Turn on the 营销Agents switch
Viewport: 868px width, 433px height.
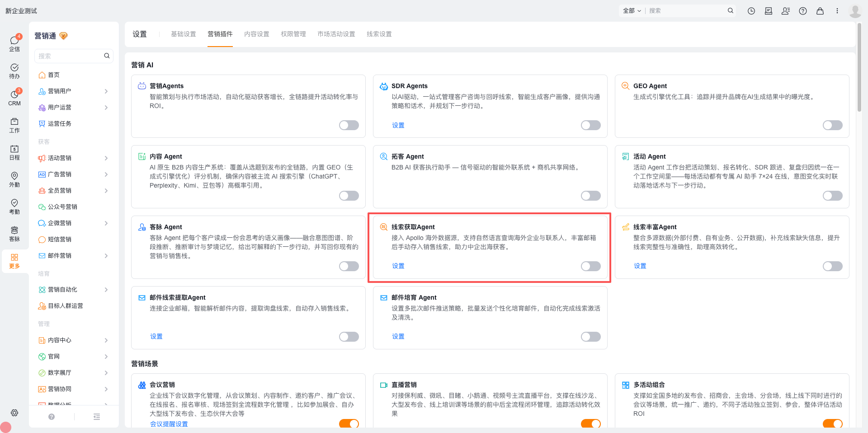349,125
